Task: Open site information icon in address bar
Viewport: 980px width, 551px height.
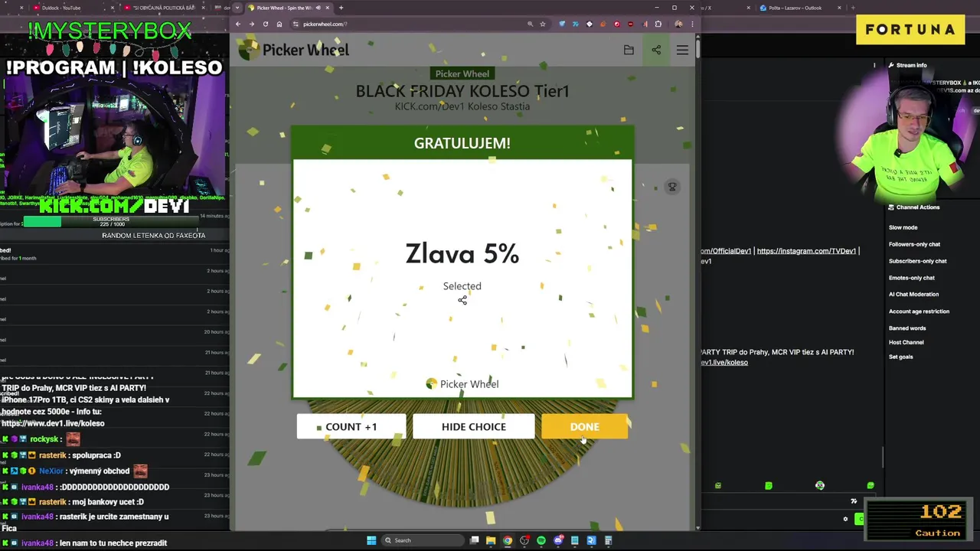Action: tap(296, 24)
